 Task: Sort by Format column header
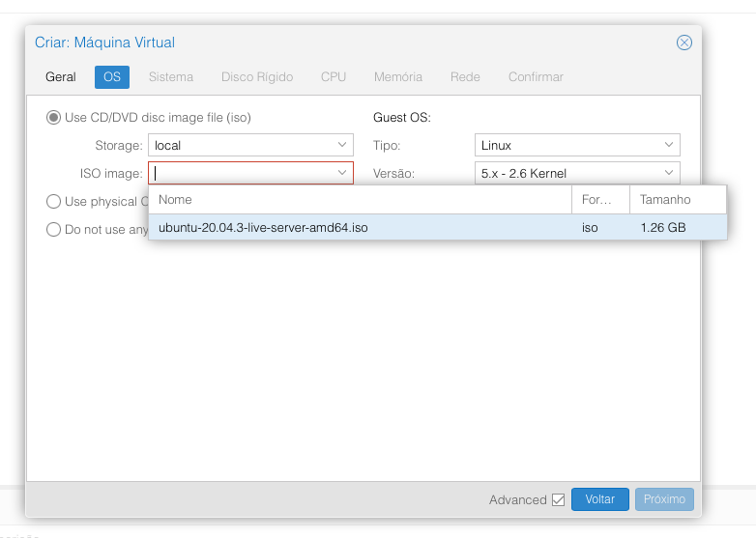tap(599, 200)
